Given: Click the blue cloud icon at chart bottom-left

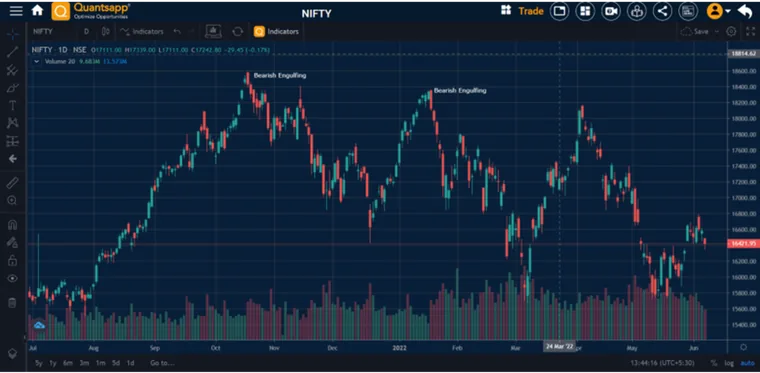Looking at the screenshot, I should [39, 325].
